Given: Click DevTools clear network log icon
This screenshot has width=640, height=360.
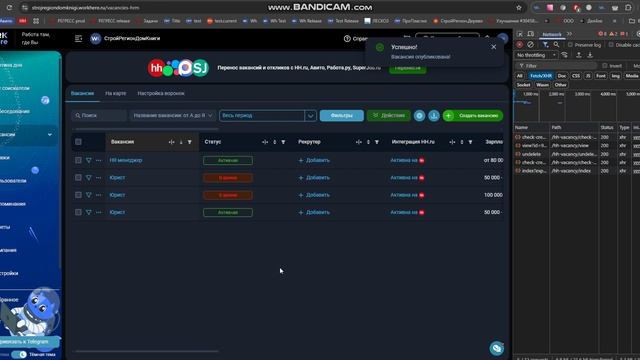Looking at the screenshot, I should pyautogui.click(x=530, y=44).
